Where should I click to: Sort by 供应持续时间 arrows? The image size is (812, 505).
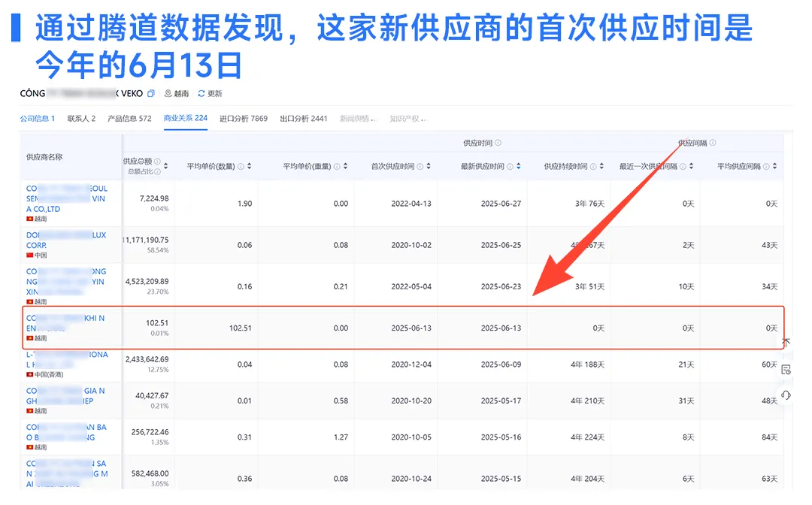point(601,166)
